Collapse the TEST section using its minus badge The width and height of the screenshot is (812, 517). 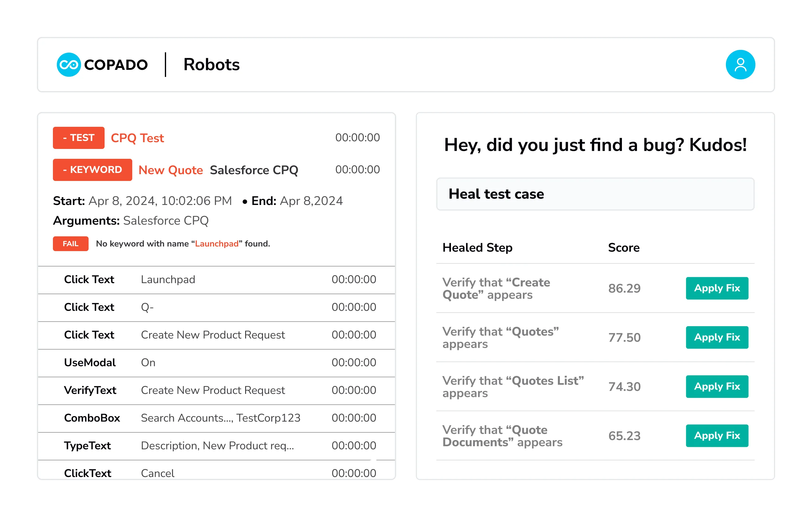(78, 138)
